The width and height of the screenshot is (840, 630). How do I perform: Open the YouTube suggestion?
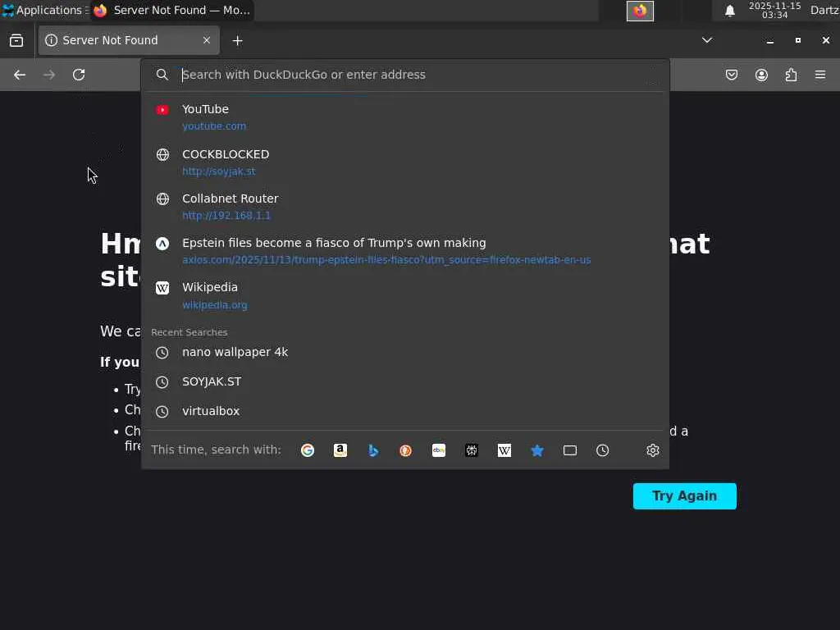(x=405, y=117)
